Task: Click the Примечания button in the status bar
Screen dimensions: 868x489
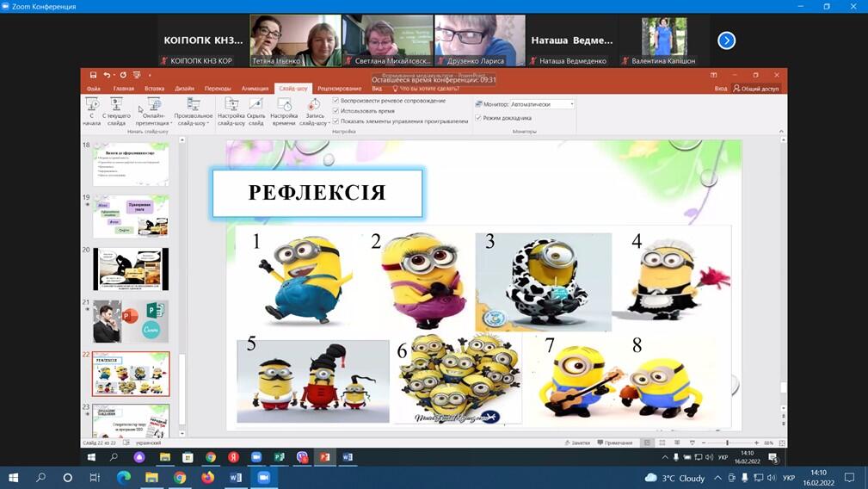Action: click(614, 443)
